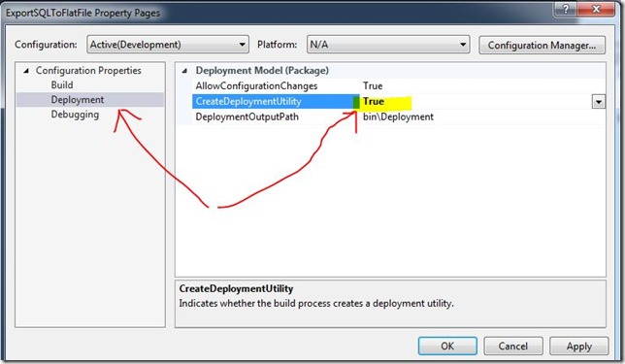
Task: Click the OK button
Action: click(447, 346)
